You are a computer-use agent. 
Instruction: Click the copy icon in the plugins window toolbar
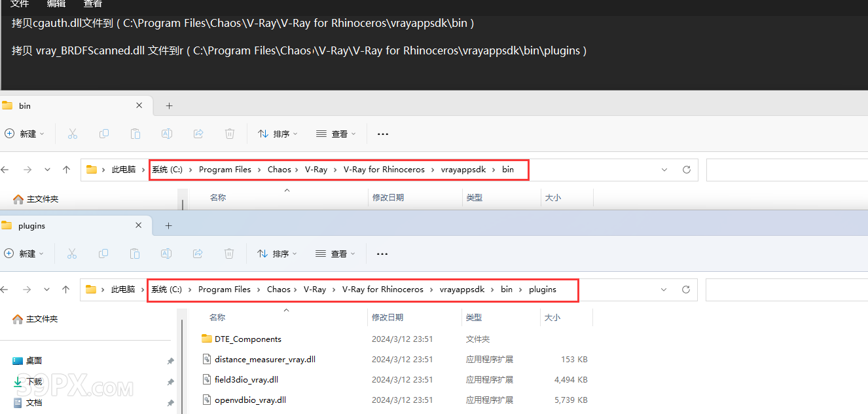(x=103, y=254)
